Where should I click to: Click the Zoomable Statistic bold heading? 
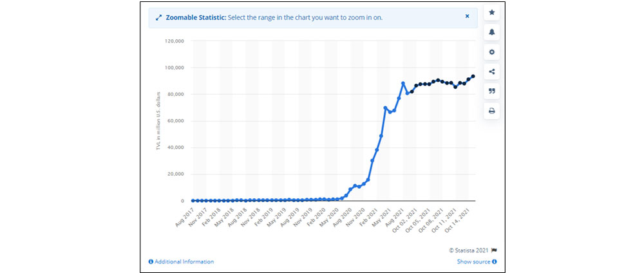pyautogui.click(x=196, y=17)
